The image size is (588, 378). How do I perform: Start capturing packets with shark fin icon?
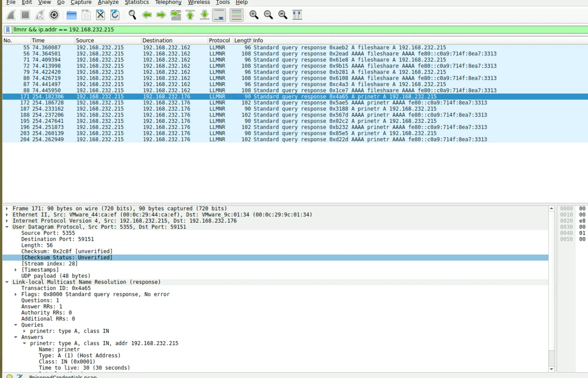[x=11, y=15]
